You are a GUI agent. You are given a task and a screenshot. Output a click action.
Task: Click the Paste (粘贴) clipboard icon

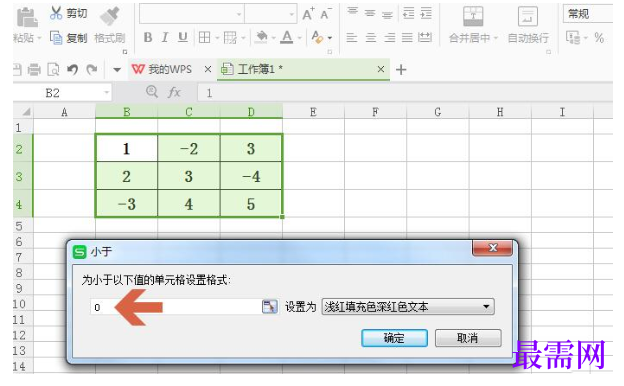(x=26, y=17)
